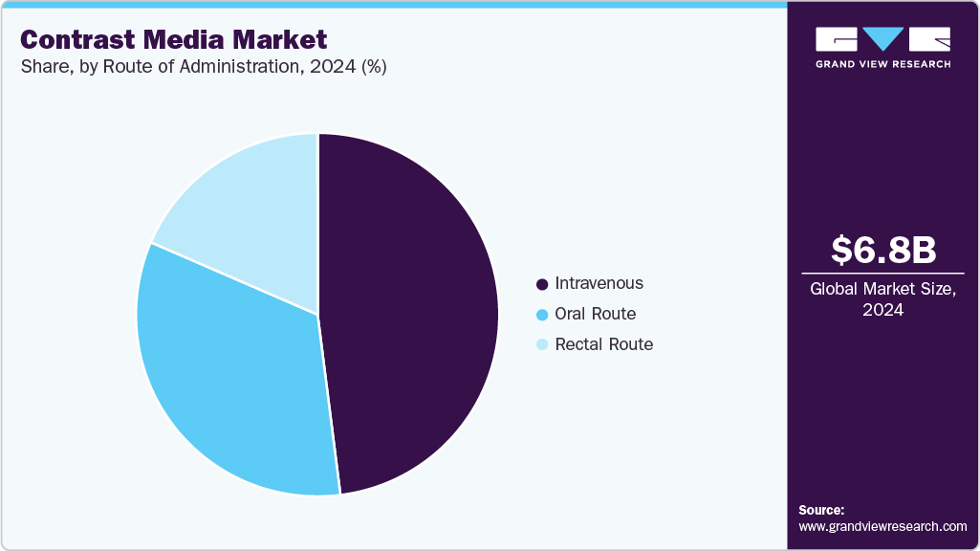The height and width of the screenshot is (551, 980).
Task: Toggle the Intravenous series visibility
Action: (599, 283)
